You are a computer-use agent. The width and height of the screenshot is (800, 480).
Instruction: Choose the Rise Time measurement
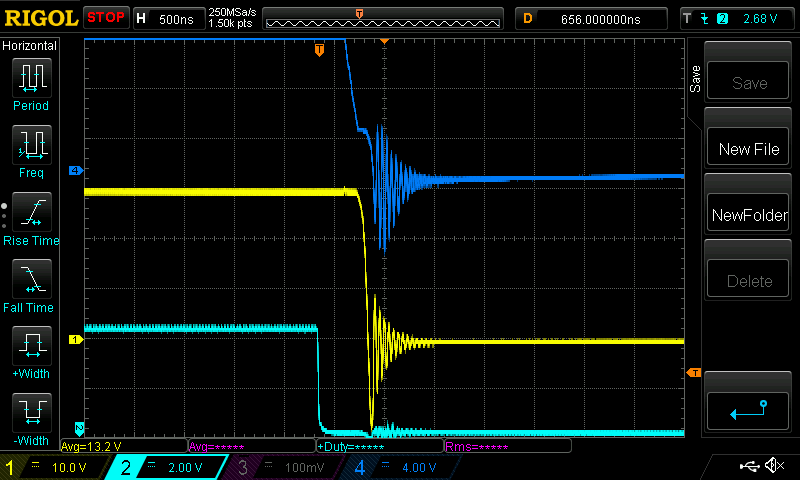click(31, 212)
